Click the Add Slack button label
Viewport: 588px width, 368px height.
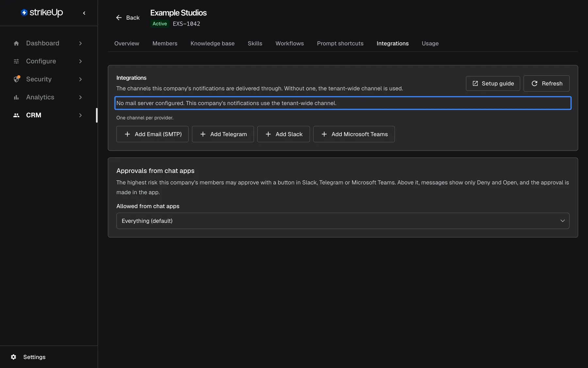point(289,134)
